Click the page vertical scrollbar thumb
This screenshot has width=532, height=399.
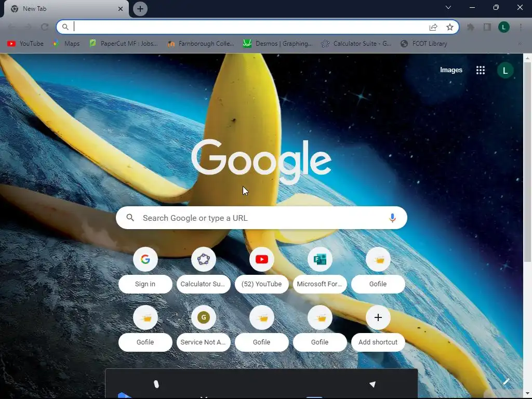tap(527, 162)
